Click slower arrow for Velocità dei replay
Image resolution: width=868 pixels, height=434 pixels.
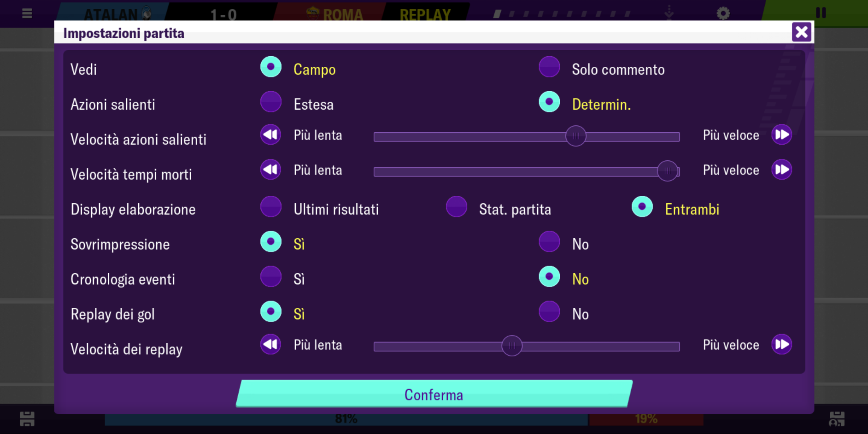click(270, 344)
